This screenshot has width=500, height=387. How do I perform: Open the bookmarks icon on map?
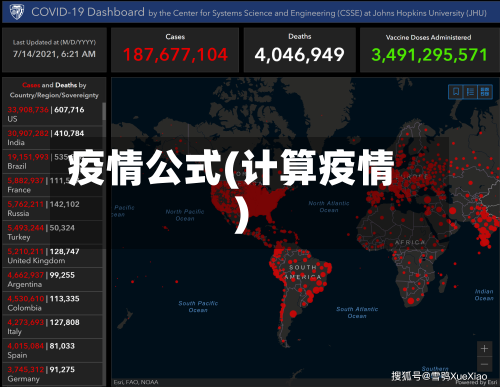point(456,91)
